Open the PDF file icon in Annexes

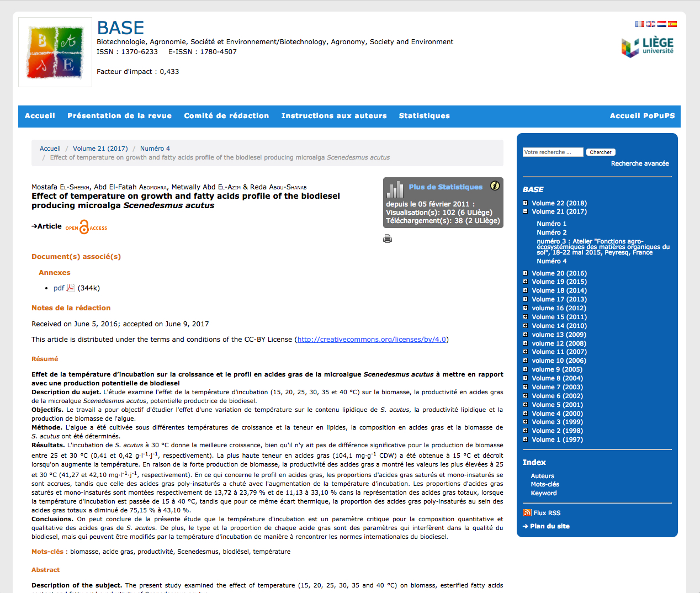pyautogui.click(x=71, y=288)
